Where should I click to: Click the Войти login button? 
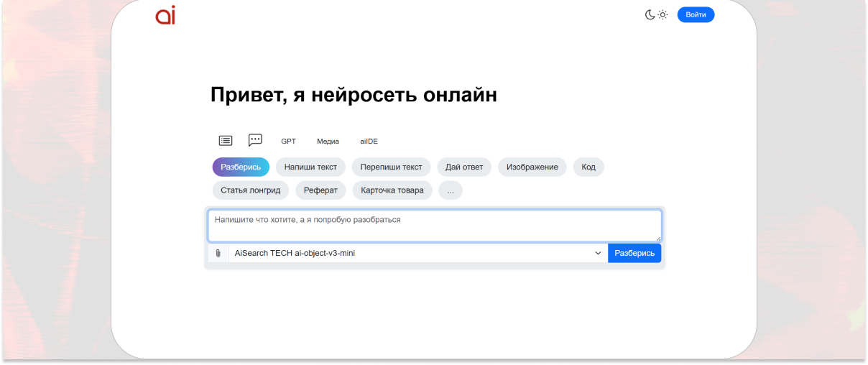tap(696, 15)
